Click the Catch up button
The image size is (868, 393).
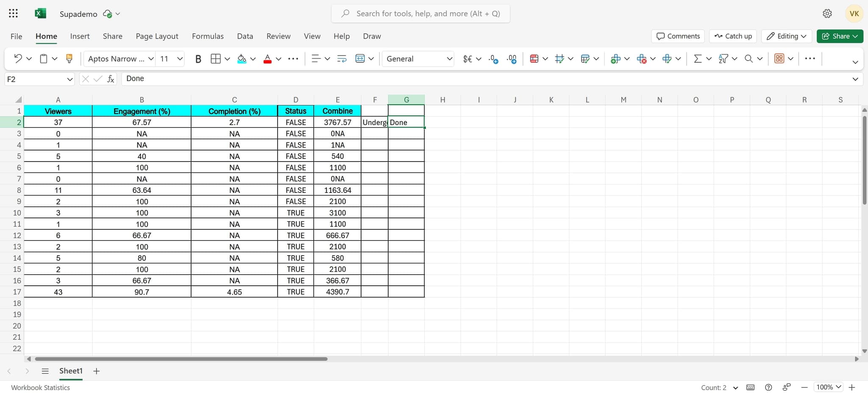[733, 36]
